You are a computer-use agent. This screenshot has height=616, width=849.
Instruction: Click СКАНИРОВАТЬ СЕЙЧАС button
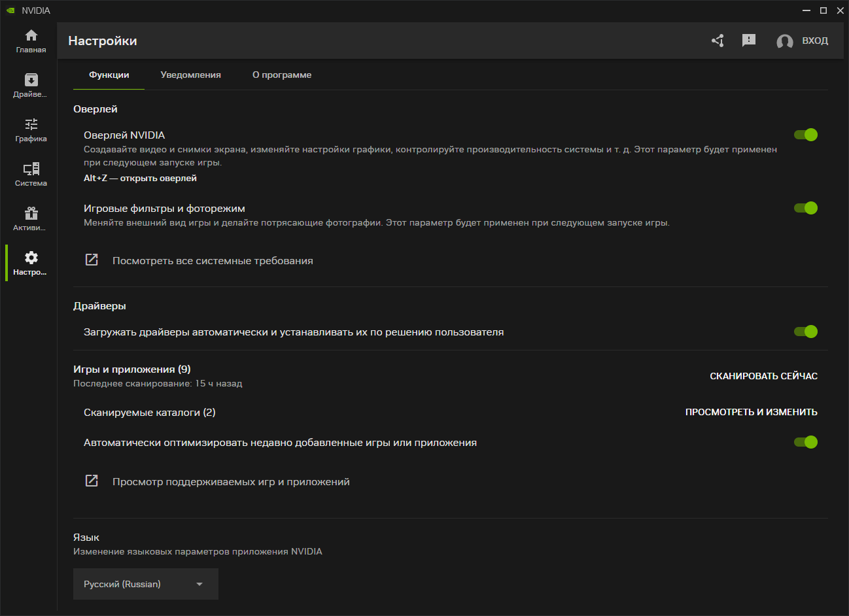(764, 376)
